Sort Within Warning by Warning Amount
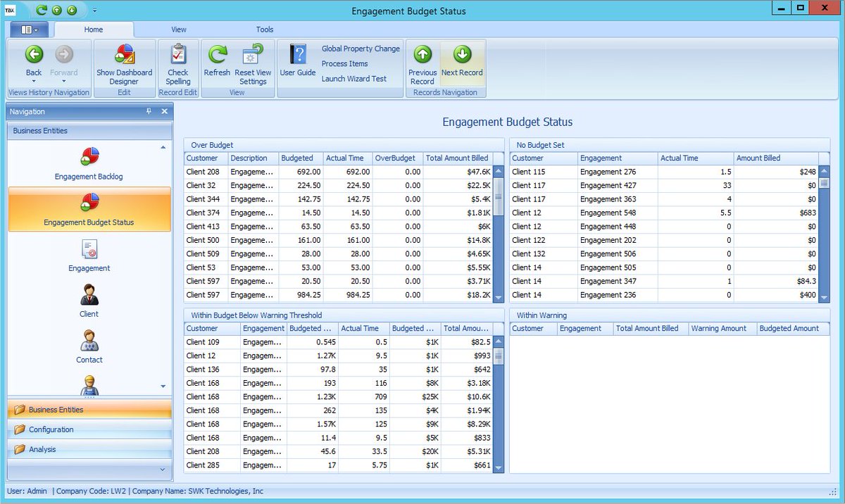This screenshot has width=845, height=504. pos(722,329)
